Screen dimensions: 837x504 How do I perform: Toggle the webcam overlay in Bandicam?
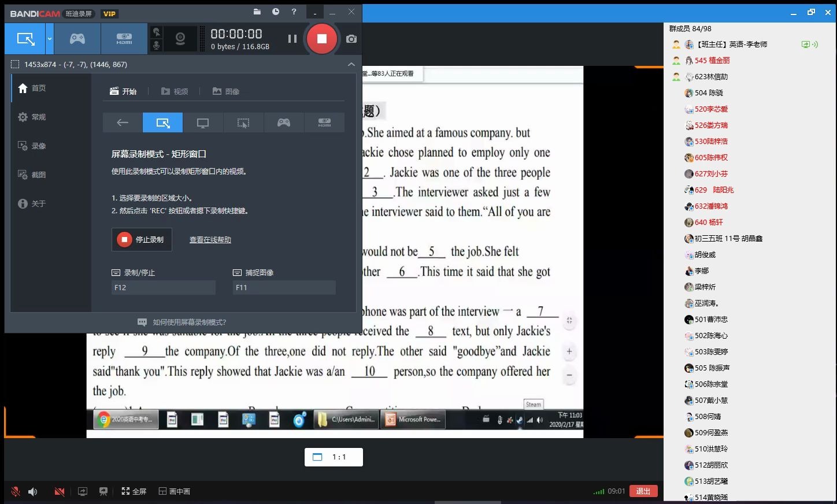(180, 39)
